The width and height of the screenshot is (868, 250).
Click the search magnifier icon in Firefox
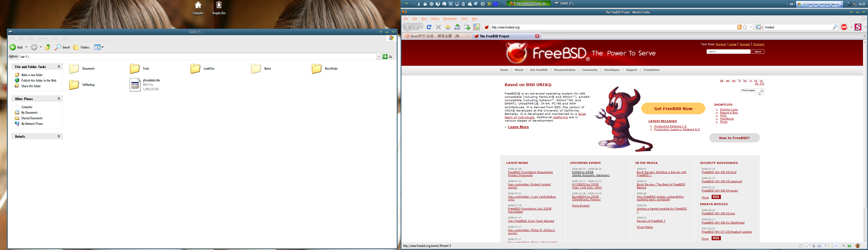pos(835,27)
